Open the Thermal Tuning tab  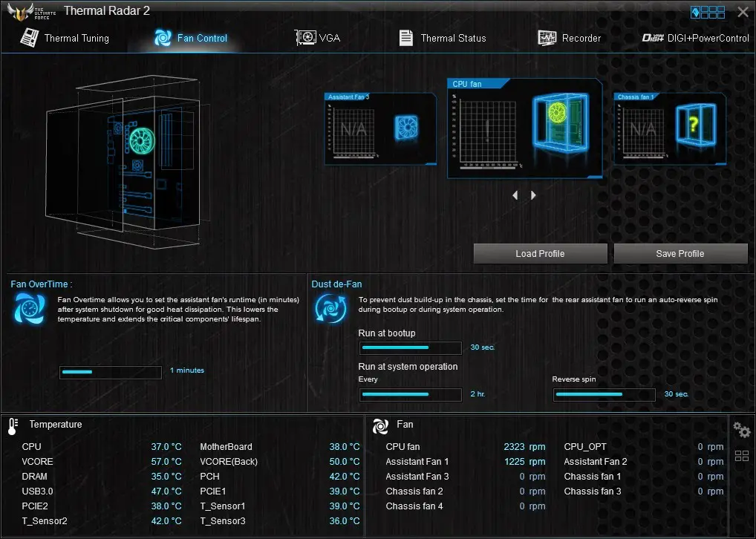[x=65, y=38]
